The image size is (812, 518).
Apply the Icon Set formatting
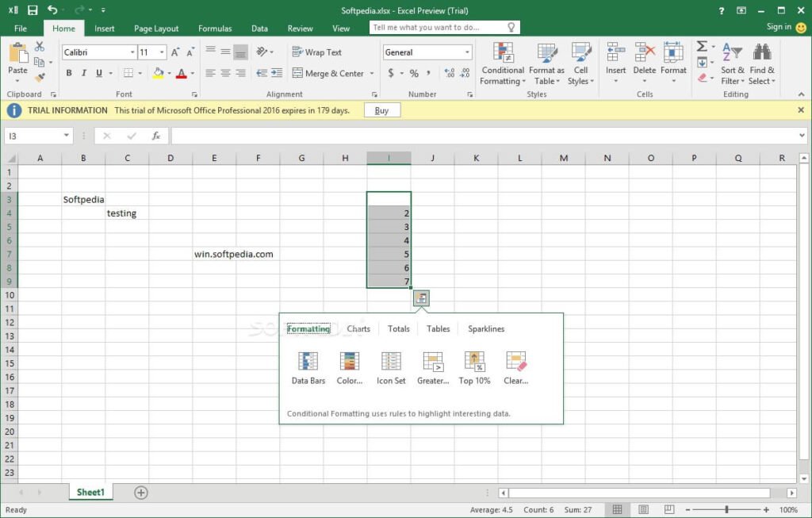[x=391, y=368]
